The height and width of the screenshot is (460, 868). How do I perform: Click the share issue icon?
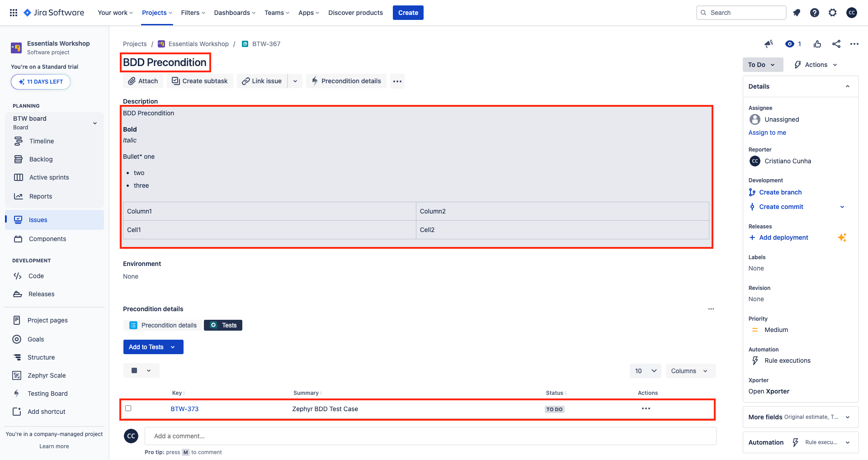pos(836,44)
